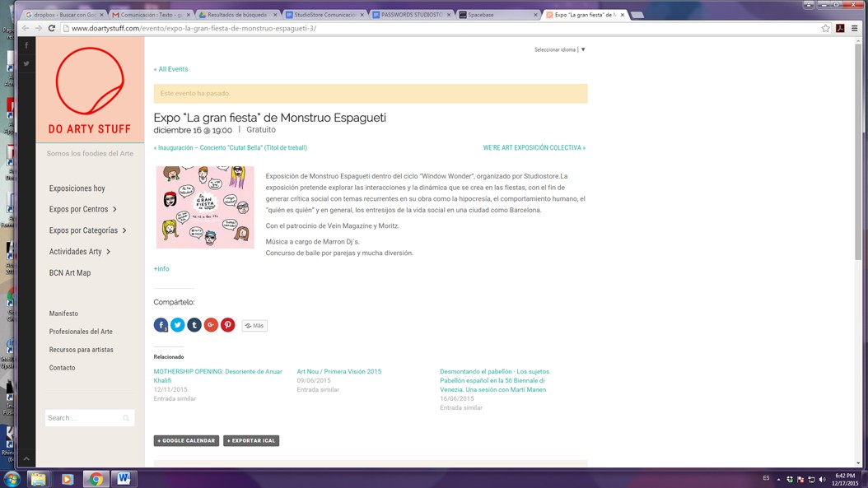Open a new tab button
Screen dimensions: 868x488
(x=637, y=15)
